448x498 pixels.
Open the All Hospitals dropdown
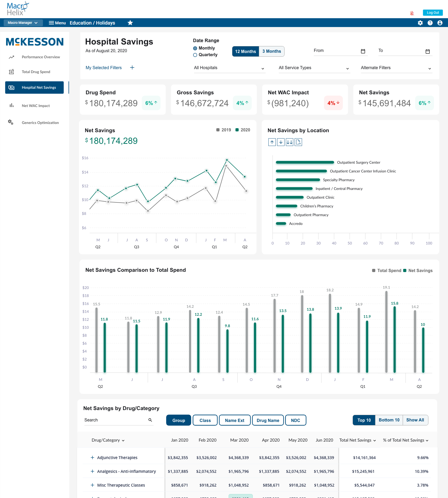pyautogui.click(x=229, y=68)
